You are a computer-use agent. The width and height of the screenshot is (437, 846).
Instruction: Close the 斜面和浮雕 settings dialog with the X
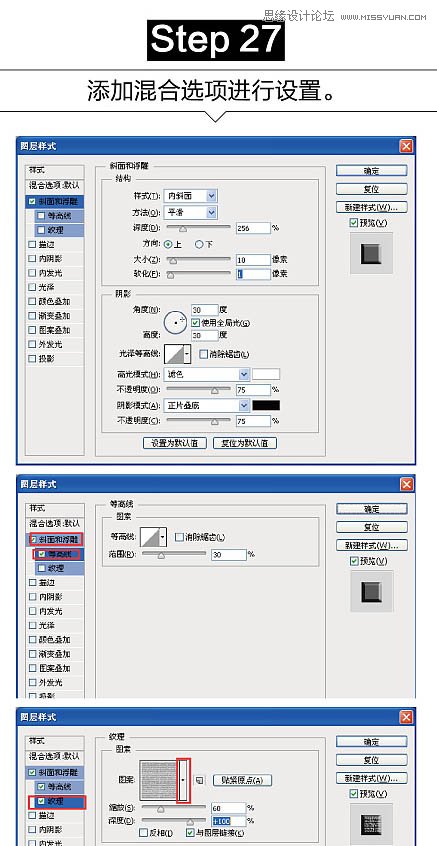(x=406, y=146)
